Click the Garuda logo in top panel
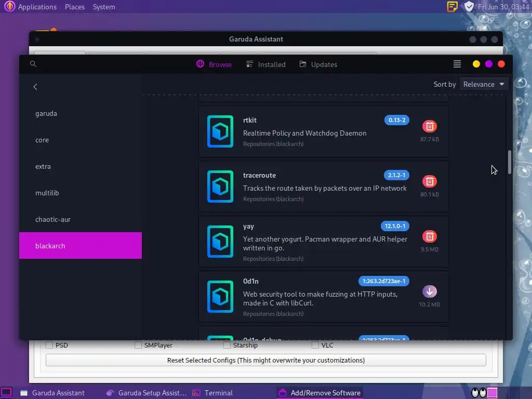The image size is (532, 399). coord(9,6)
